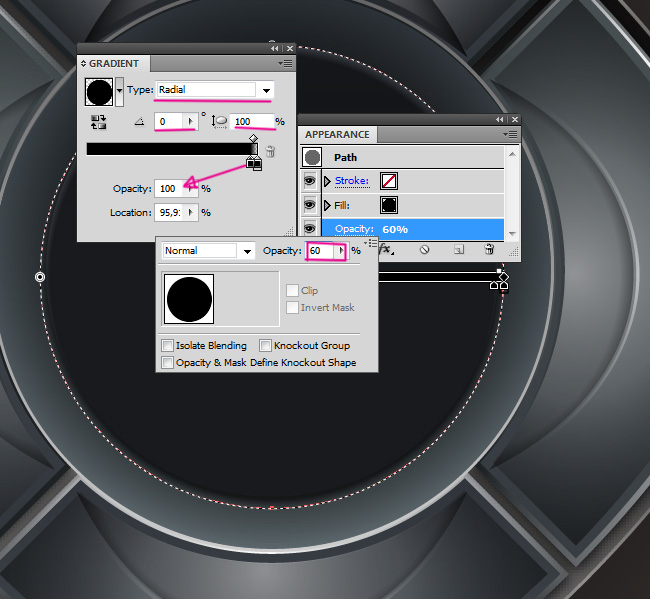Image resolution: width=650 pixels, height=599 pixels.
Task: Check the Isolate Blending option
Action: click(x=167, y=345)
